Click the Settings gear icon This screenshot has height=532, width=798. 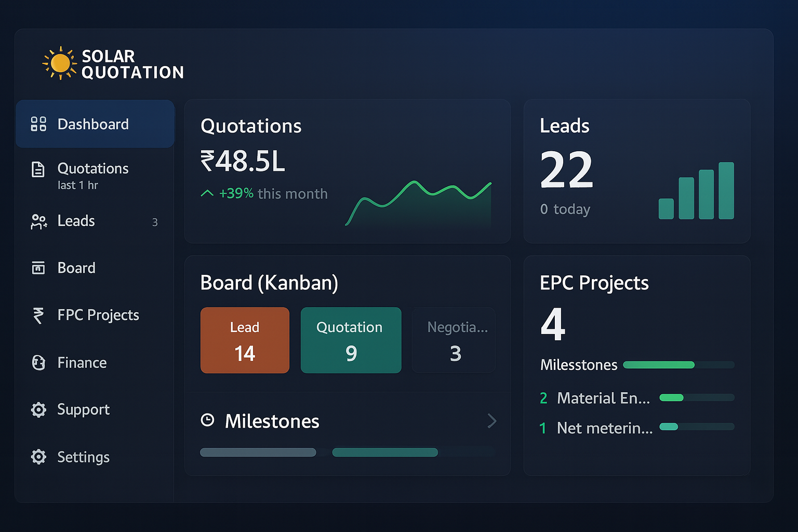coord(38,457)
